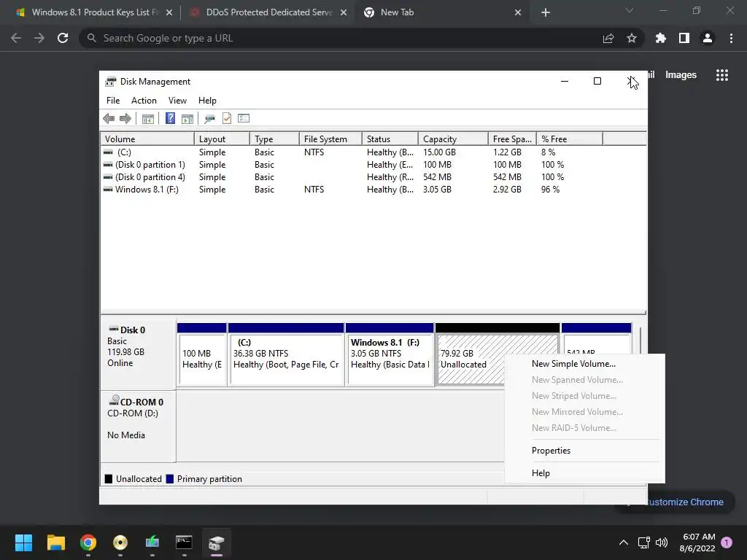Open Chrome side panel icon
The image size is (747, 560).
coord(684,38)
